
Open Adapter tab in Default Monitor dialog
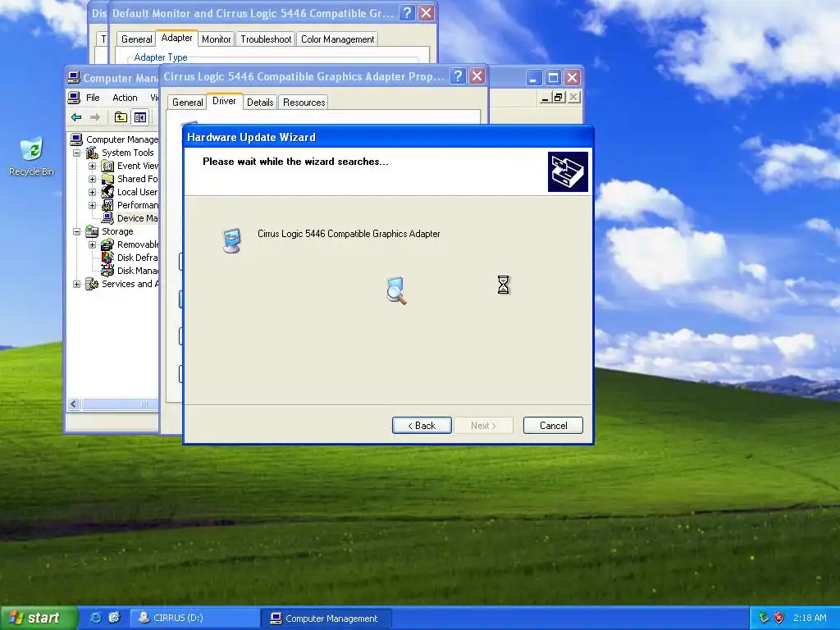(177, 38)
